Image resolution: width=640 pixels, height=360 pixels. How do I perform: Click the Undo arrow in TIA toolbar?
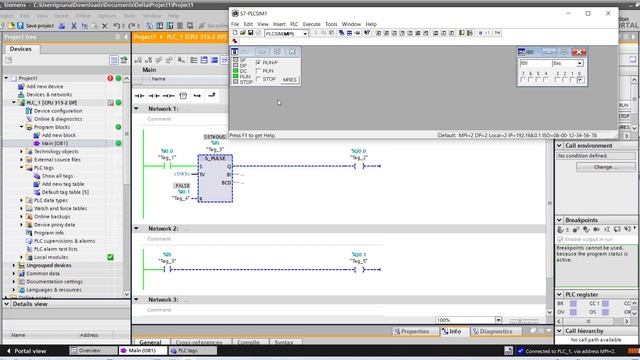click(x=117, y=25)
